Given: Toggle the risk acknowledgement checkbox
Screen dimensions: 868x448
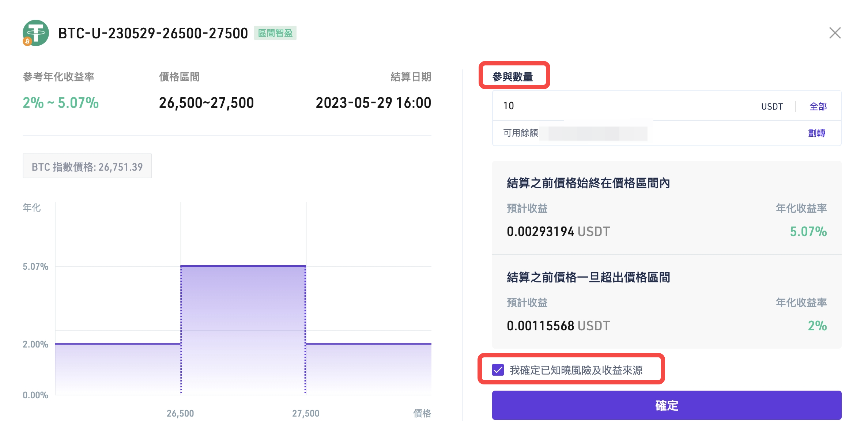Looking at the screenshot, I should 498,370.
